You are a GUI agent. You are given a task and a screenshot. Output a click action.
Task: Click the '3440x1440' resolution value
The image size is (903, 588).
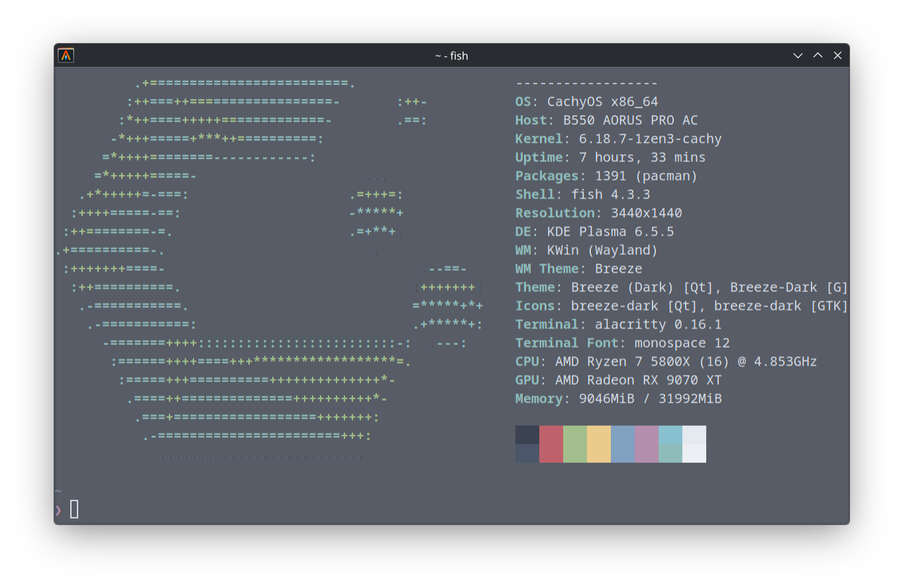click(647, 213)
